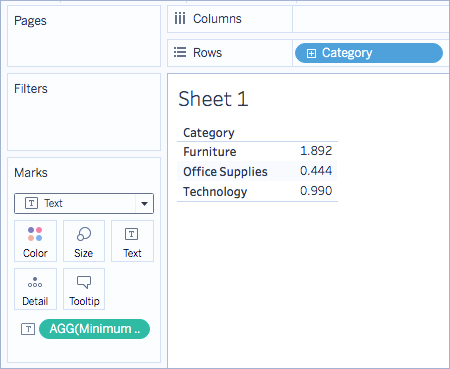
Task: Click the value 0.444 cell
Action: pos(316,171)
